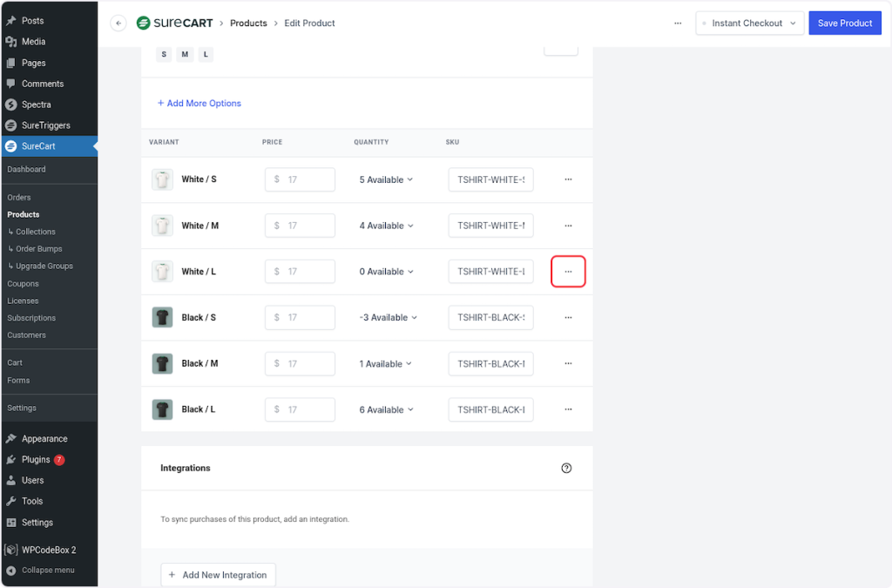This screenshot has width=892, height=588.
Task: Expand the 5 Available quantity dropdown
Action: click(x=386, y=179)
